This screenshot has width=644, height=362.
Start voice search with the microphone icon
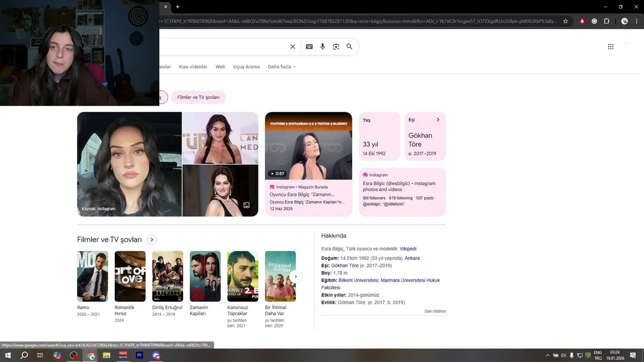[323, 47]
